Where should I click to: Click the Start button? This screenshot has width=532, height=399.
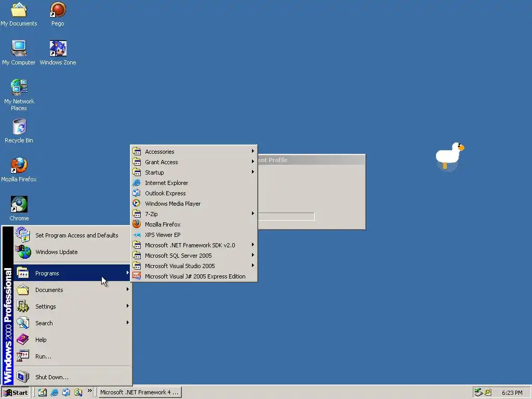(16, 393)
